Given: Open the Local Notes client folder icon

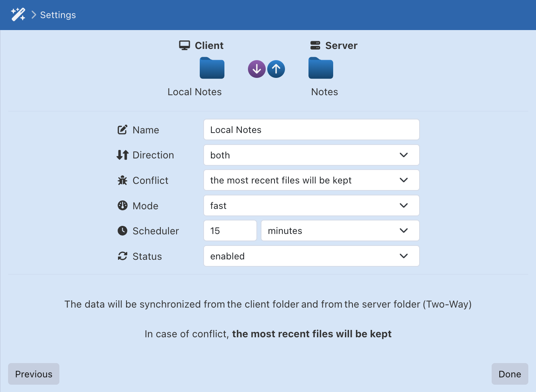Looking at the screenshot, I should (x=212, y=68).
